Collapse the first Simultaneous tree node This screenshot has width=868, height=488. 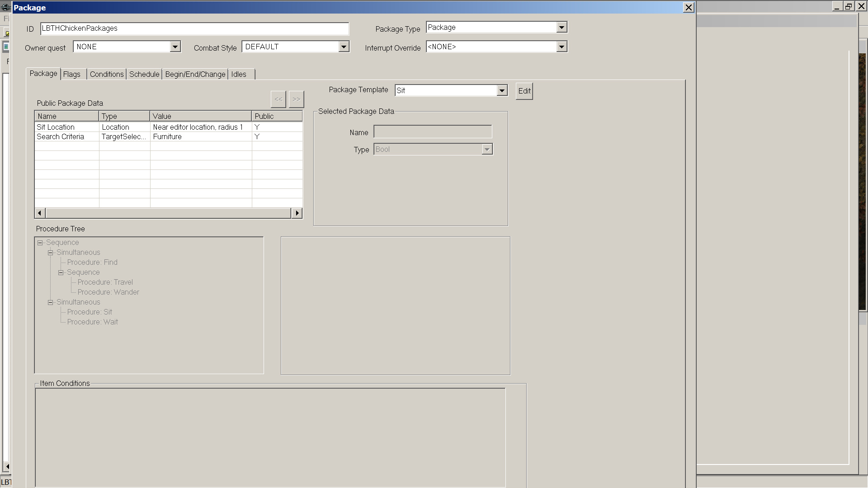[51, 253]
